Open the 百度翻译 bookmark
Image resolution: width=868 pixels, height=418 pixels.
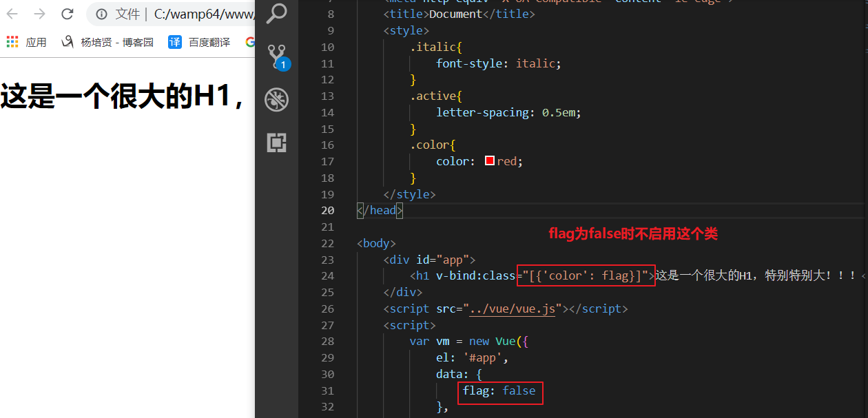(x=199, y=42)
